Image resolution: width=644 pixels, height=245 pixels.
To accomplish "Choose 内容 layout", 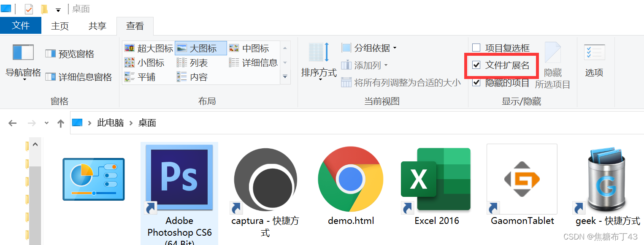I will point(192,77).
